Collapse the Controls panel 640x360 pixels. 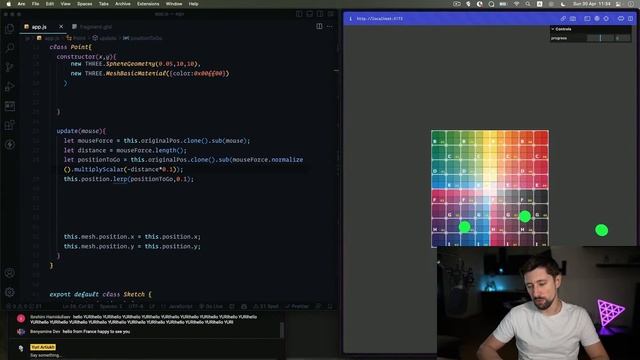click(591, 29)
